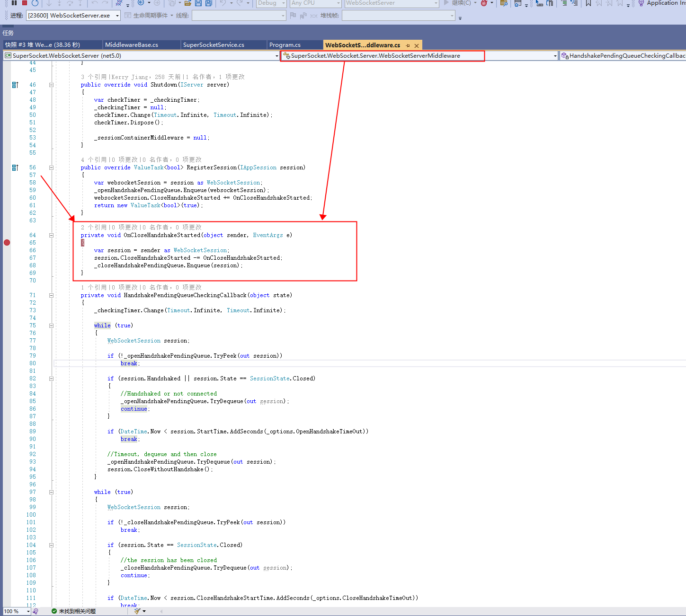Uncomment the selected lines
The width and height of the screenshot is (686, 616).
coord(574,3)
